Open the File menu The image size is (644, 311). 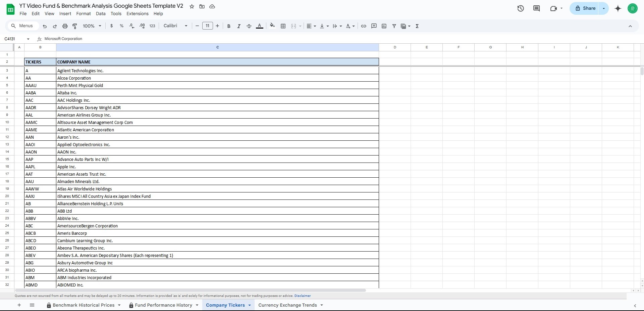click(x=23, y=14)
